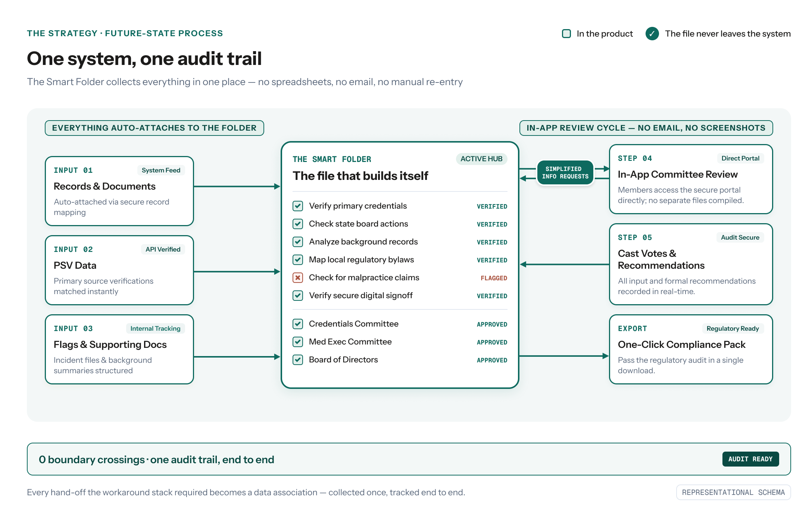Screen dimensions: 812x527
Task: Click 'Check for malpractice claims' row text
Action: (364, 277)
